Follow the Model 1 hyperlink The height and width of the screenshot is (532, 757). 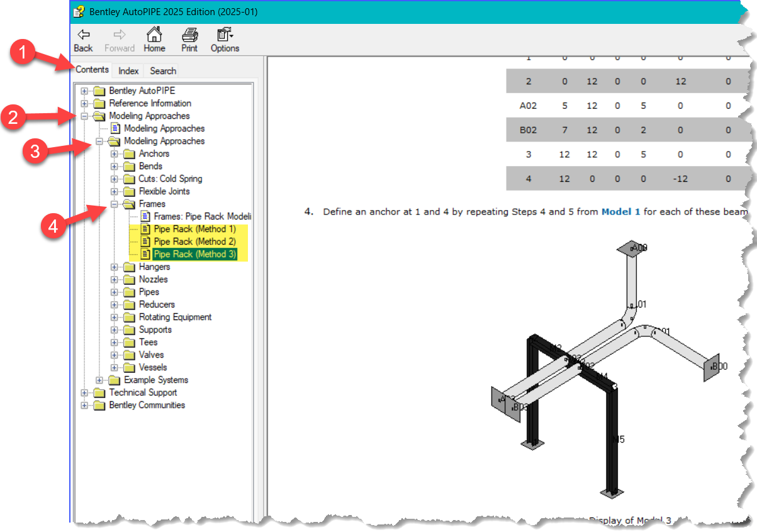click(x=620, y=212)
